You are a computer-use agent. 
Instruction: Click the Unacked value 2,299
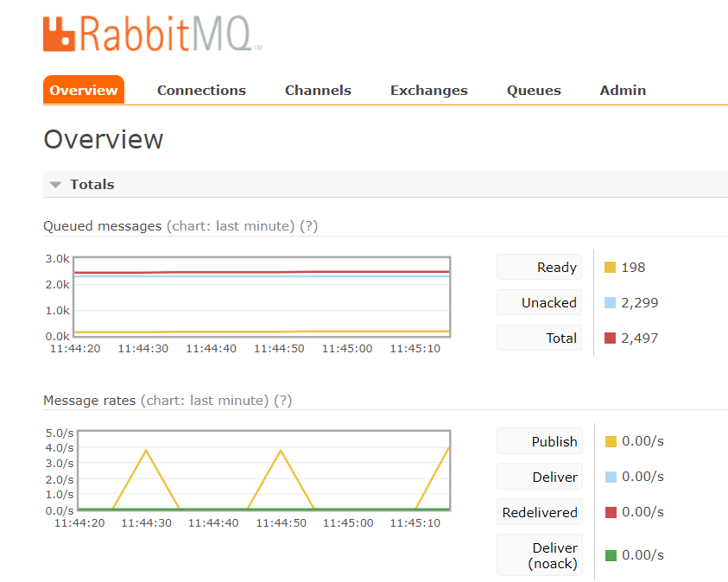[x=640, y=303]
